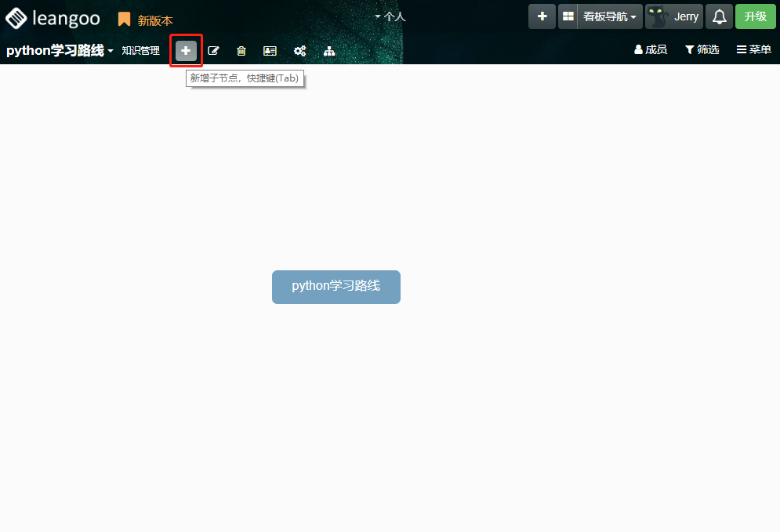Click the edit node pencil icon
The width and height of the screenshot is (780, 532).
(213, 51)
